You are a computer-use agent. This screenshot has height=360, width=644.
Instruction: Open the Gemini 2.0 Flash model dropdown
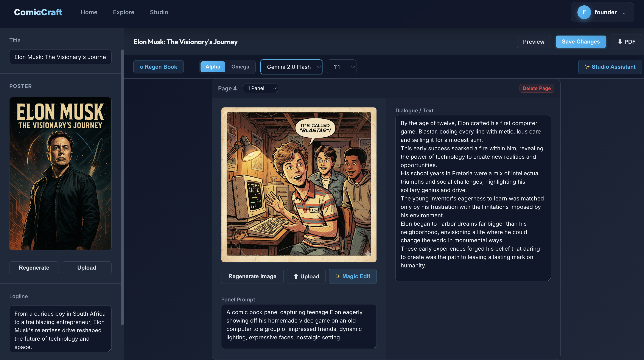pos(291,67)
